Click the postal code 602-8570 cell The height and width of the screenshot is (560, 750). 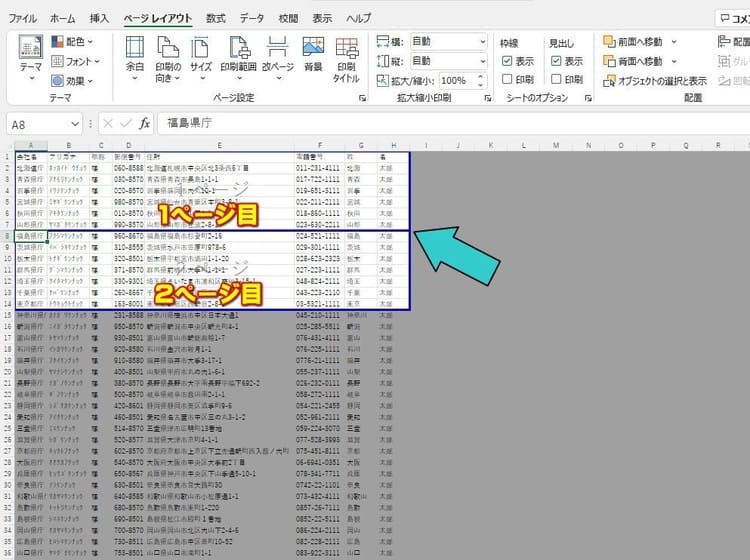tap(128, 451)
